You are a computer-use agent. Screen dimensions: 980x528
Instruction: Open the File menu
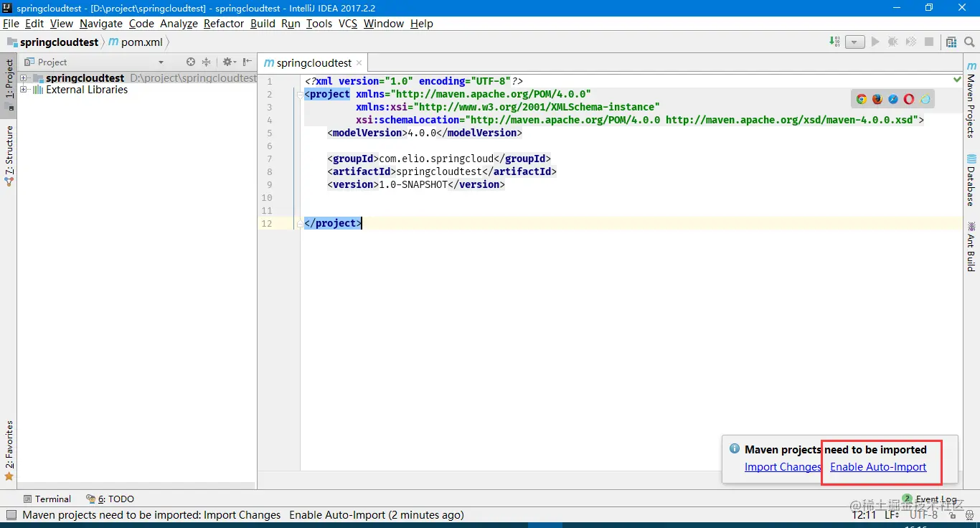tap(11, 24)
